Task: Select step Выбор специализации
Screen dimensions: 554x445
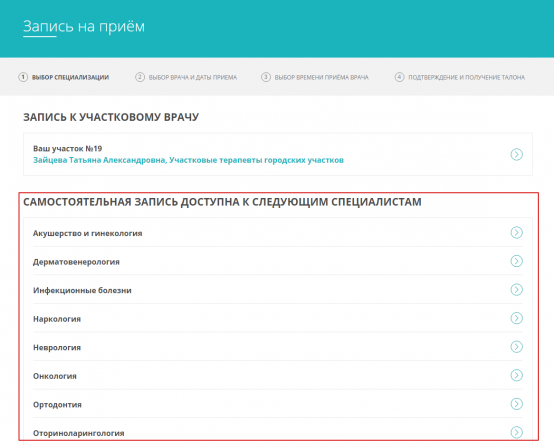Action: pos(64,77)
